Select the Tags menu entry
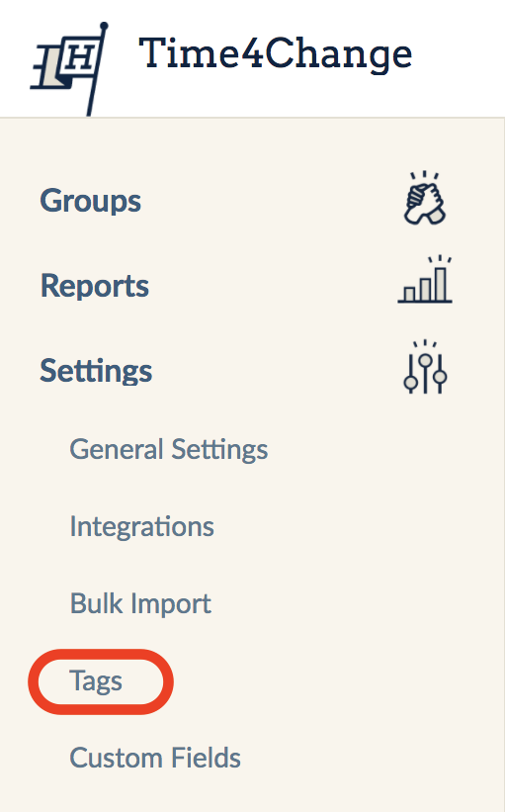Screen dimensions: 505x812 tap(96, 681)
